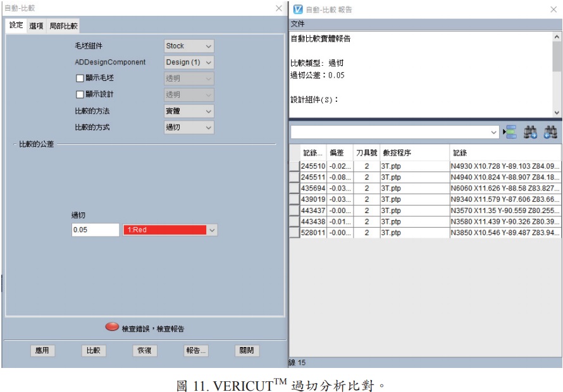Click the VERICUT logo icon in report window
Image resolution: width=563 pixels, height=392 pixels.
298,9
